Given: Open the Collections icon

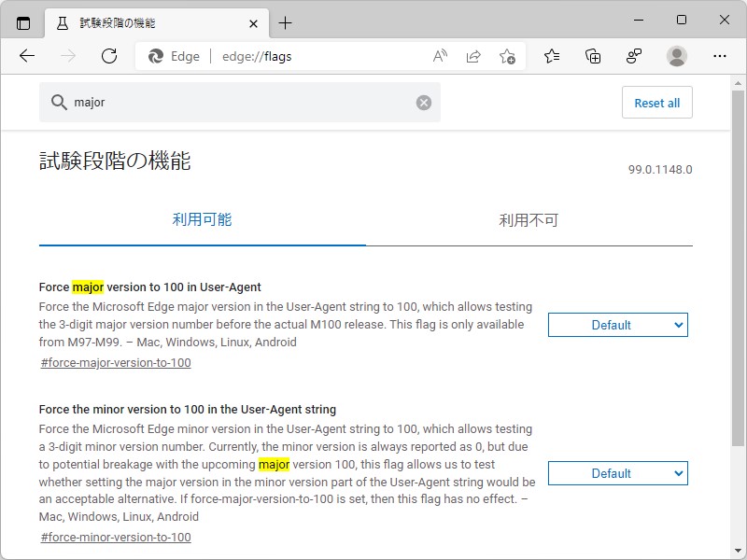Looking at the screenshot, I should 592,56.
